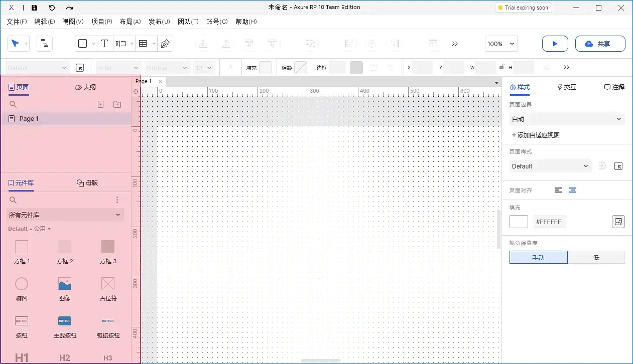Screen dimensions: 633x364
Task: Select the Connector tool in toolbar
Action: (45, 44)
